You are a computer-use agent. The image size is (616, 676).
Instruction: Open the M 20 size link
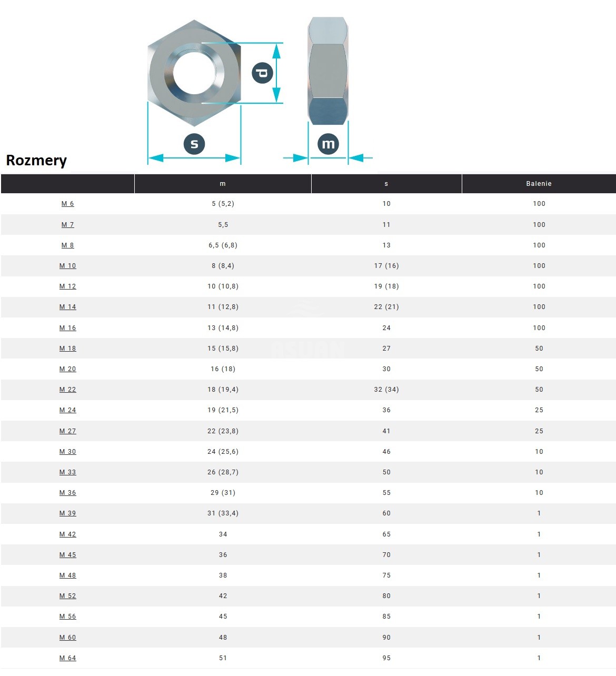point(67,369)
